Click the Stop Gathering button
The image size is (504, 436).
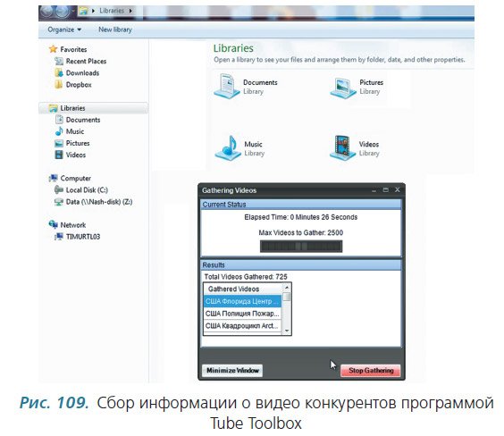371,371
